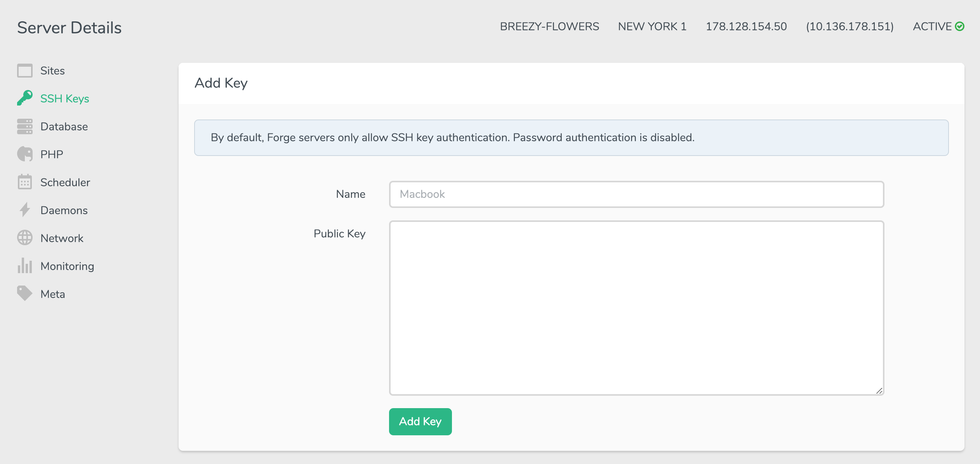Click the Meta menu item in sidebar

pyautogui.click(x=53, y=294)
